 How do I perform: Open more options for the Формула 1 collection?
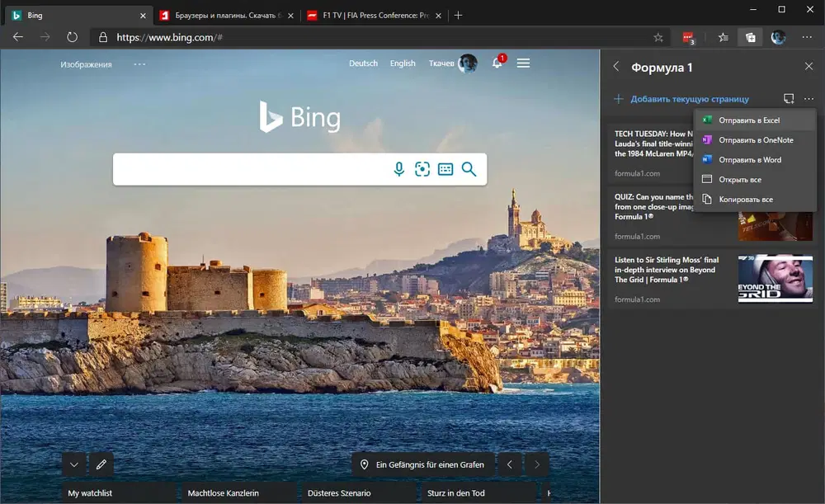(x=809, y=98)
